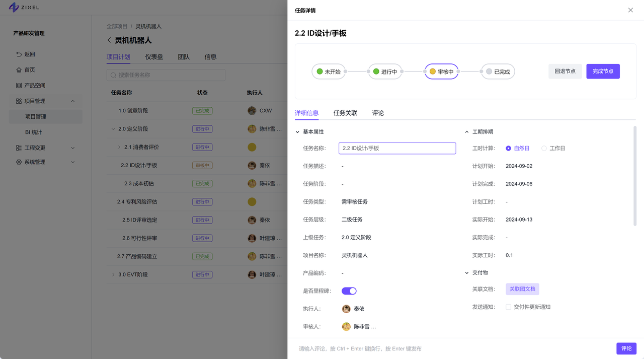Viewport: 644px width, 359px height.
Task: Toggle the 是否里程碑 switch
Action: (349, 291)
